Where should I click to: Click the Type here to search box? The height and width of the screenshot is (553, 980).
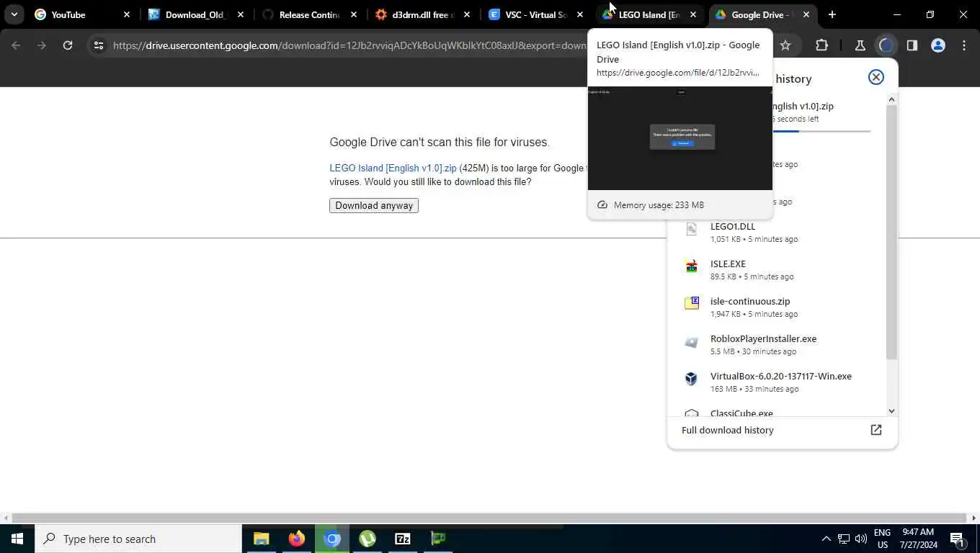point(138,539)
